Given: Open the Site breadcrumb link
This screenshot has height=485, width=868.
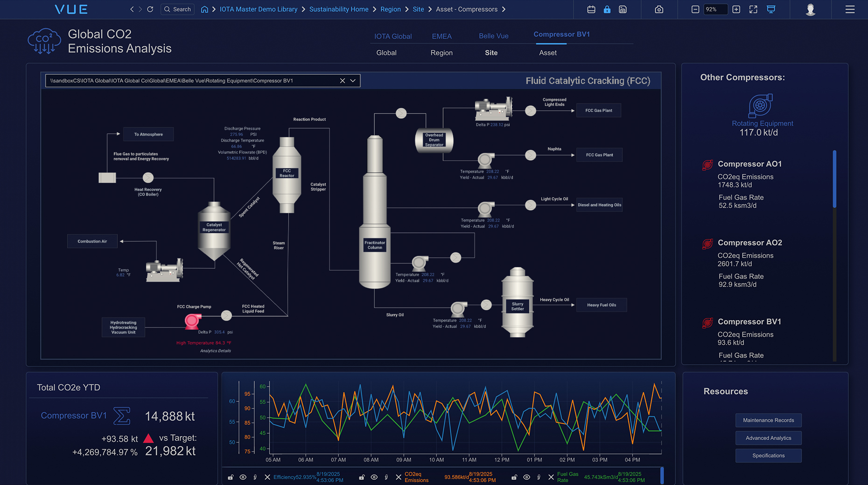Looking at the screenshot, I should [418, 9].
